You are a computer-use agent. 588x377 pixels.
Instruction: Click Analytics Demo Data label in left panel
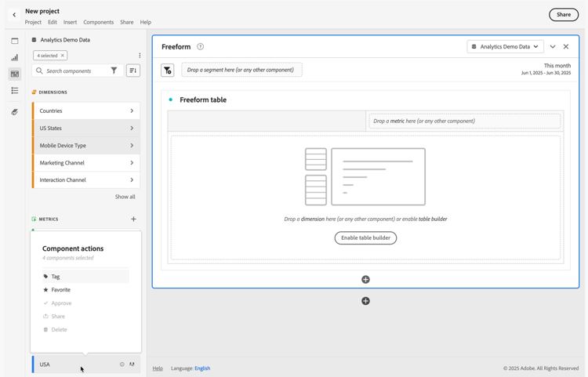pyautogui.click(x=65, y=40)
